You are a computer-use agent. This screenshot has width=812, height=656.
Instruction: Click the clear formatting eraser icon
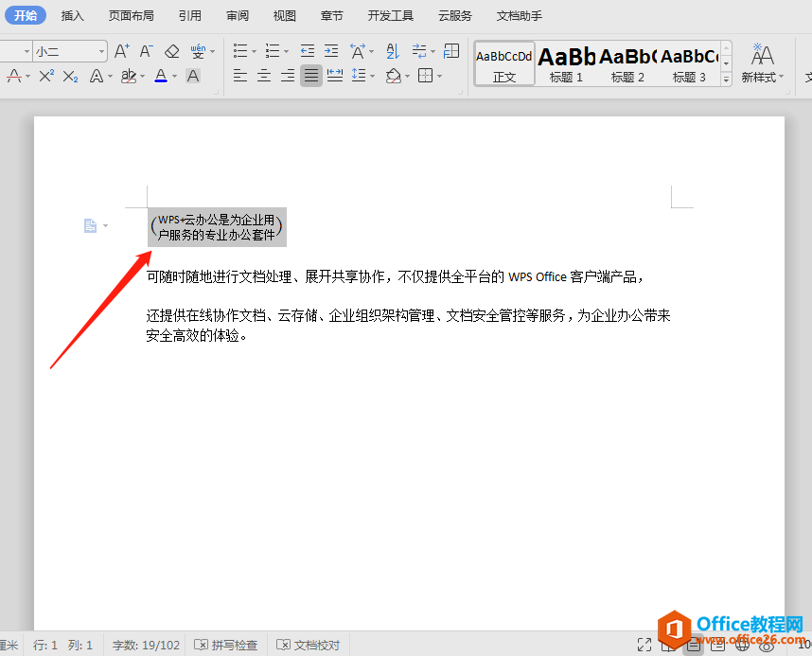click(x=171, y=51)
